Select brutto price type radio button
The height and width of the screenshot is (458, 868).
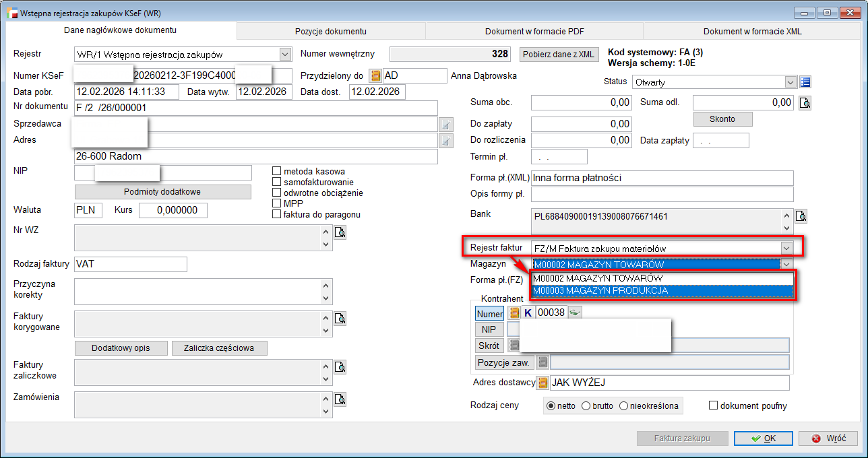click(x=586, y=406)
